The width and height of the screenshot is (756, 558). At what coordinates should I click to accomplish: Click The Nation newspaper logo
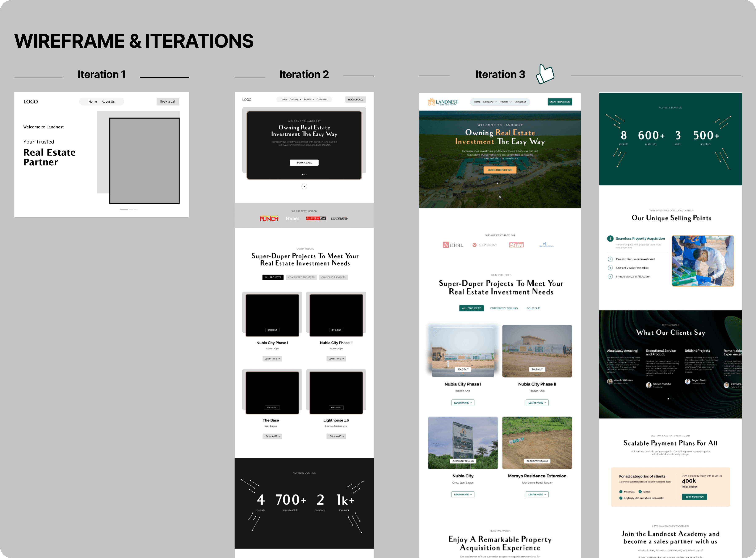453,244
